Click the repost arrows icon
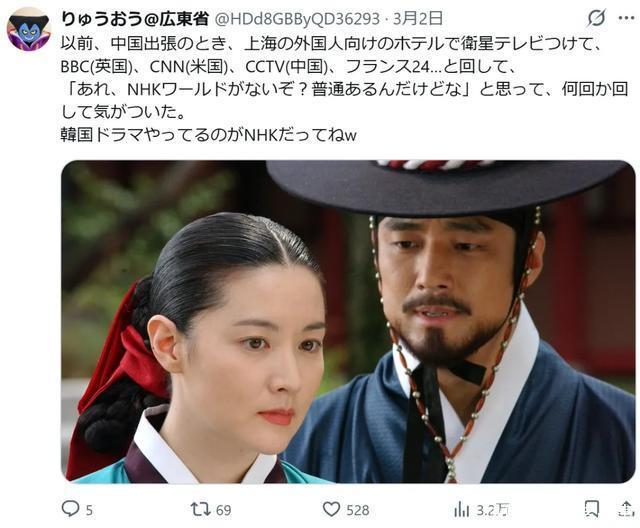 [201, 509]
